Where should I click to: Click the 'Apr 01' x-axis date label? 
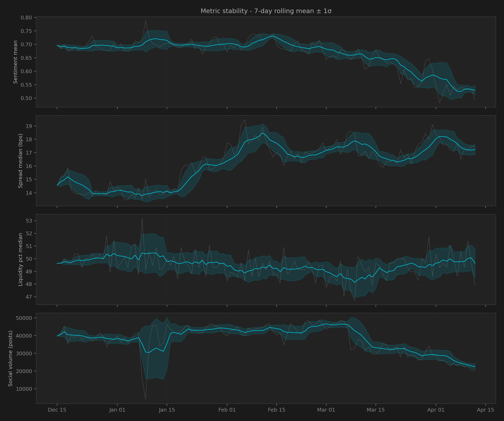pyautogui.click(x=436, y=410)
